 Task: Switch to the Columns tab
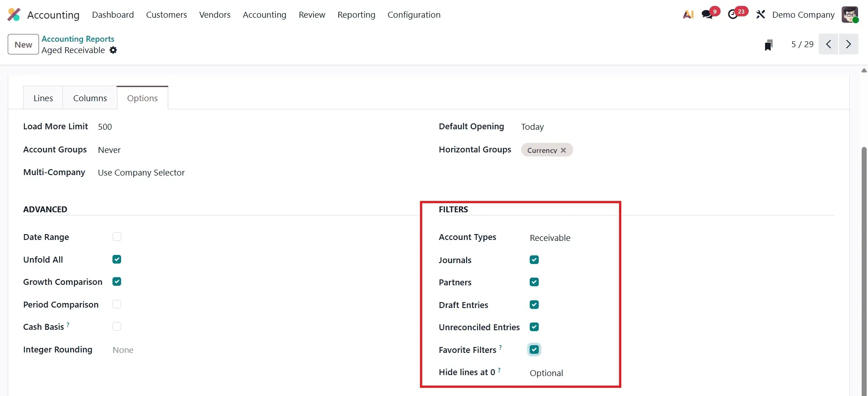pos(90,98)
